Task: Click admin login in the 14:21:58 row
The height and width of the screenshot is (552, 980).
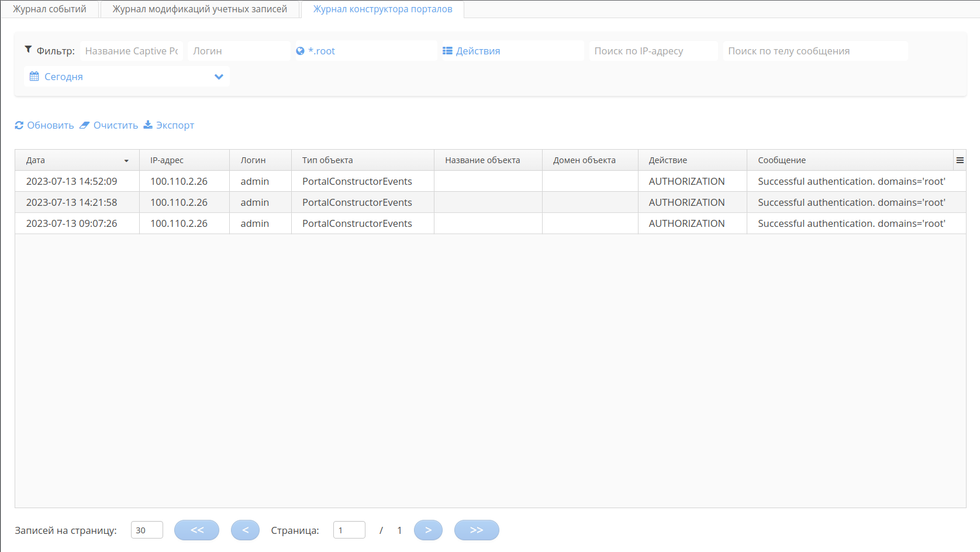Action: click(255, 202)
